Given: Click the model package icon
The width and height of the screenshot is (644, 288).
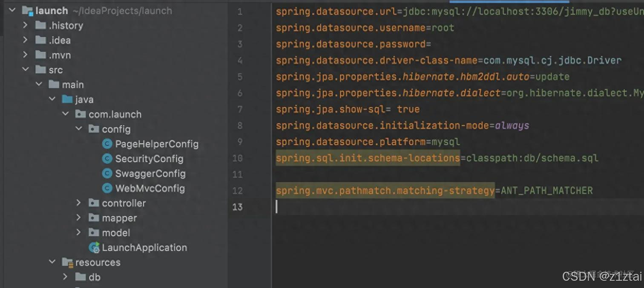Looking at the screenshot, I should tap(93, 233).
